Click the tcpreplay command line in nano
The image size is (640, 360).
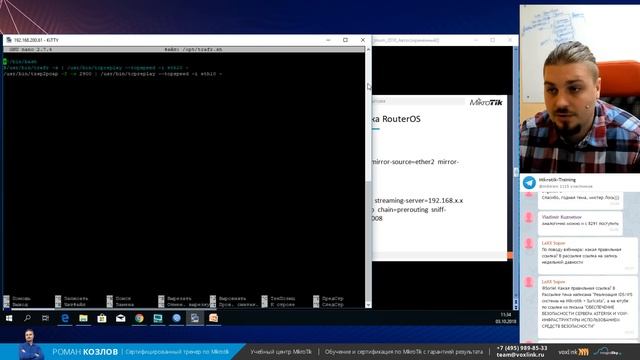click(113, 74)
